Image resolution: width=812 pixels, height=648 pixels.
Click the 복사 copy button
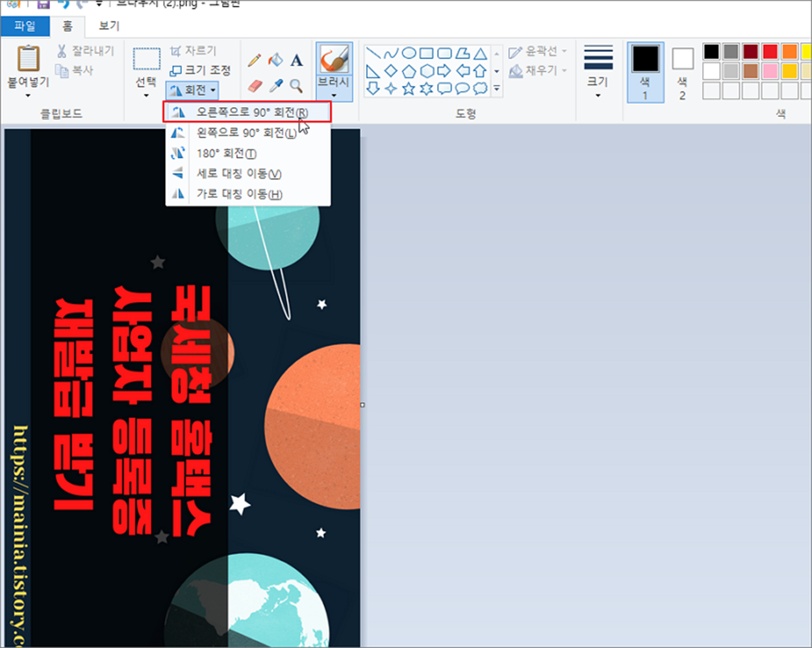(75, 70)
